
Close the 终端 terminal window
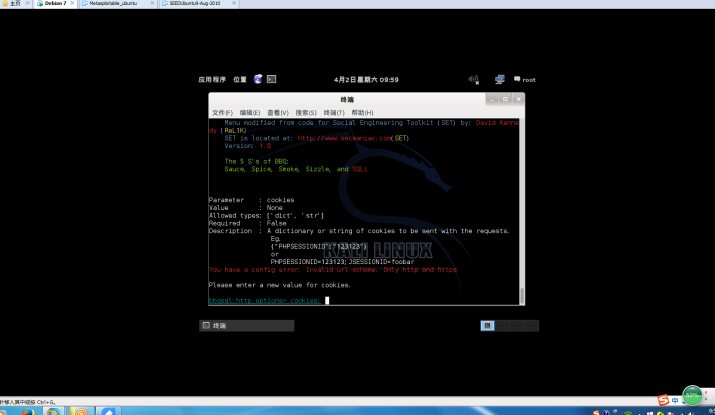point(518,99)
